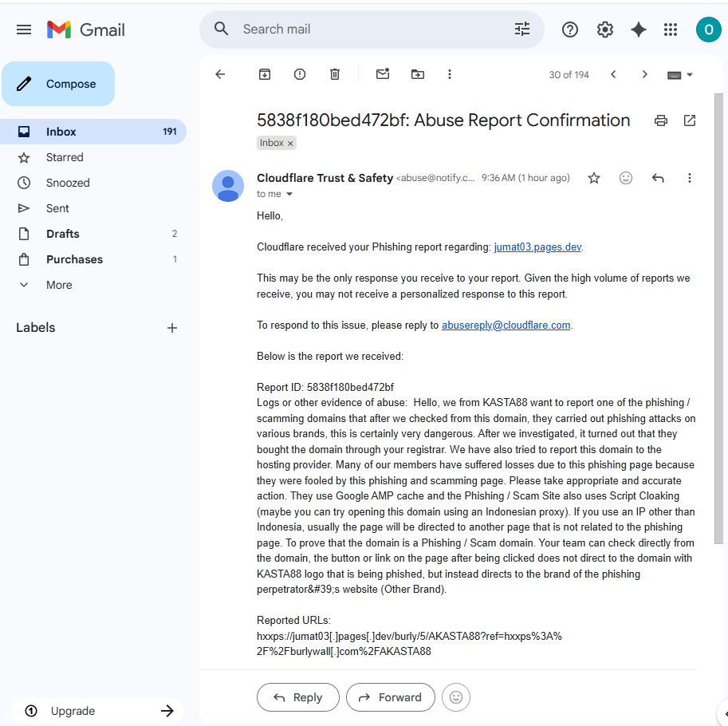
Task: Click the Upgrade button
Action: 97,711
